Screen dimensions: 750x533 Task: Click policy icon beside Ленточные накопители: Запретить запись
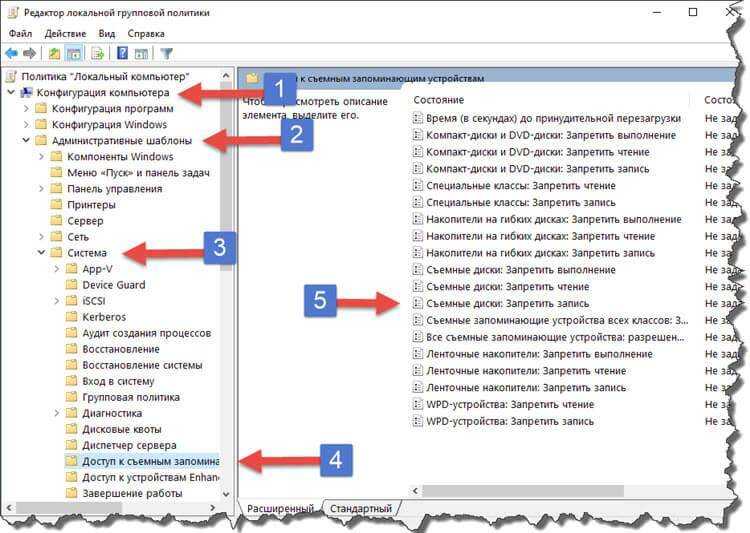coord(418,388)
